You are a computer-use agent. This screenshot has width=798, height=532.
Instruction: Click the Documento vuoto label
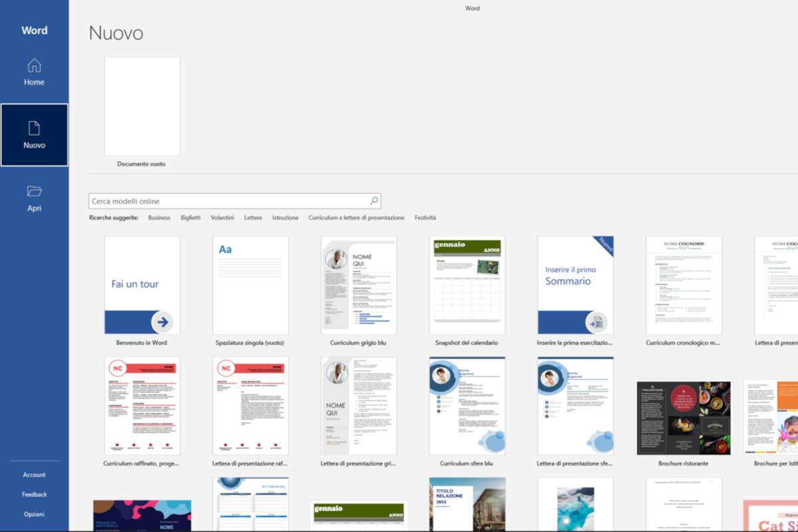tap(142, 164)
